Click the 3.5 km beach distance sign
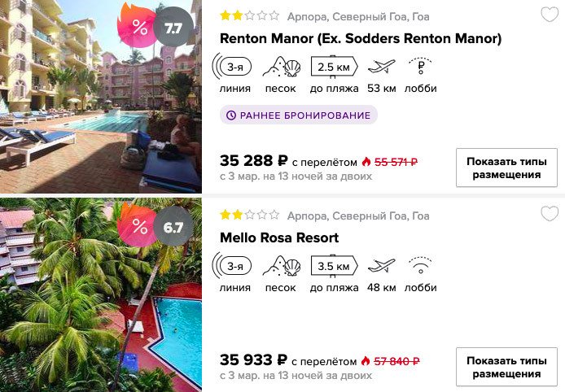Viewport: 565px width, 392px height. [x=334, y=267]
